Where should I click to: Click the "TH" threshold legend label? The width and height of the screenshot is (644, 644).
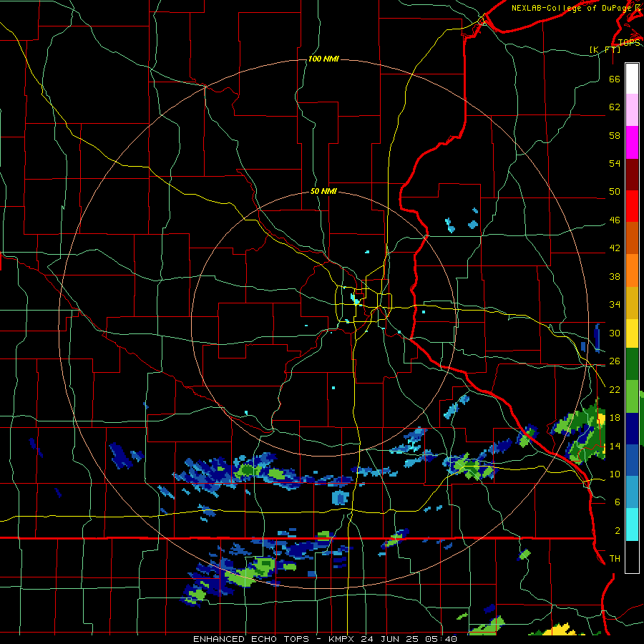click(x=615, y=559)
